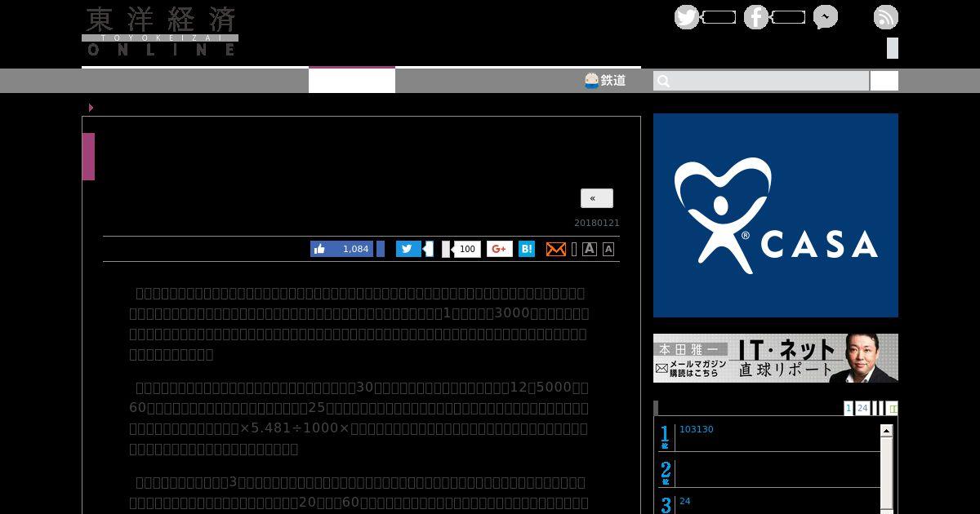Select the highlighted white navigation tab
Viewport: 980px width, 514px height.
point(352,80)
